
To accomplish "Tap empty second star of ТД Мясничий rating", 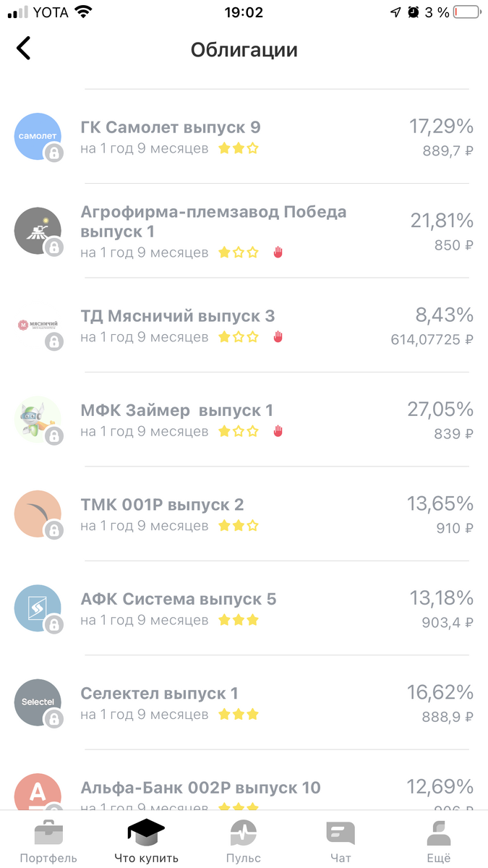I will pyautogui.click(x=239, y=336).
